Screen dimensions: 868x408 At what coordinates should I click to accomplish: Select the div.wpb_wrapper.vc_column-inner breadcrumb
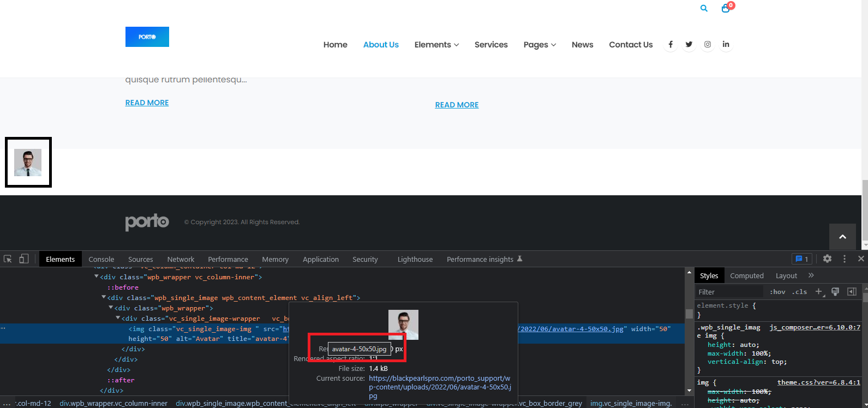(113, 403)
